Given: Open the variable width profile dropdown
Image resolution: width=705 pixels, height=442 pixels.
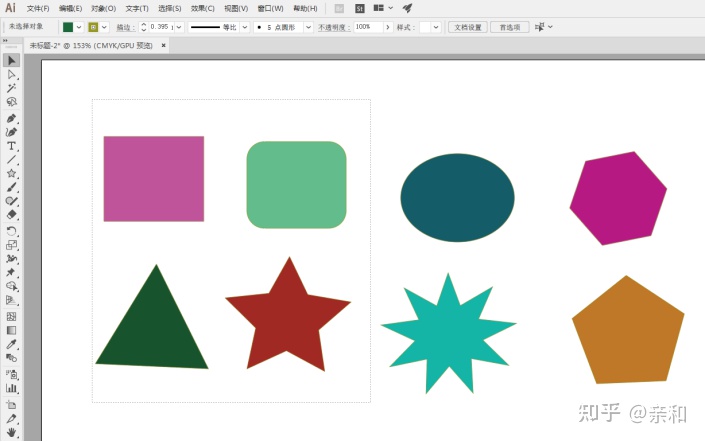Looking at the screenshot, I should click(x=245, y=27).
